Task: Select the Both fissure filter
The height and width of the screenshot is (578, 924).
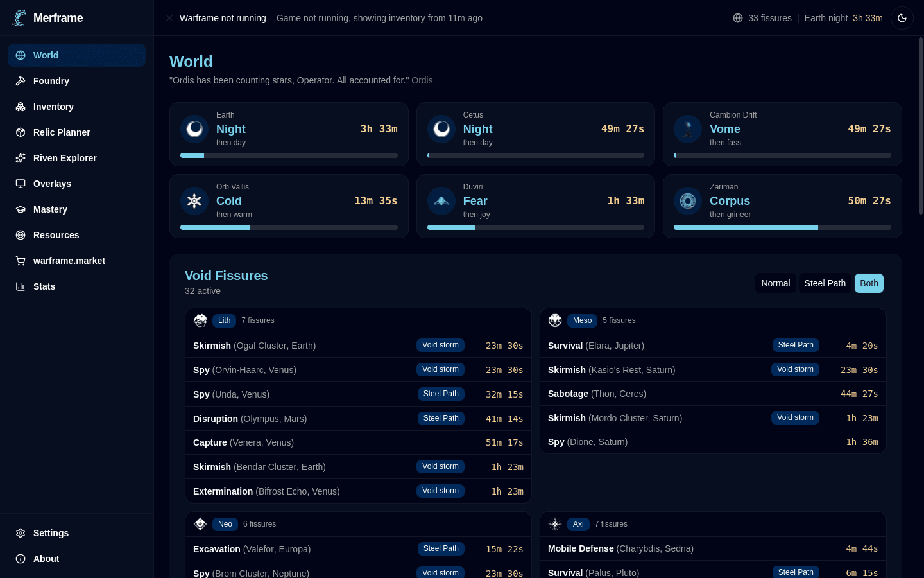Action: (x=869, y=283)
